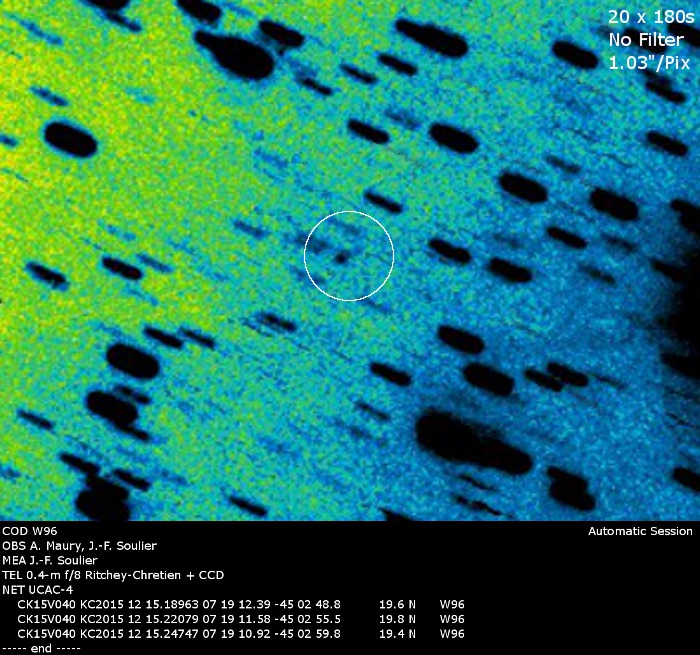
Task: Click the W96 code on the first record
Action: [452, 605]
